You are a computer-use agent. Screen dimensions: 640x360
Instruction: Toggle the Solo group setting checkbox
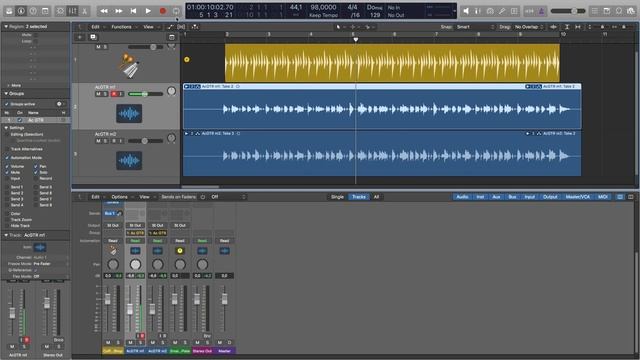tap(36, 173)
